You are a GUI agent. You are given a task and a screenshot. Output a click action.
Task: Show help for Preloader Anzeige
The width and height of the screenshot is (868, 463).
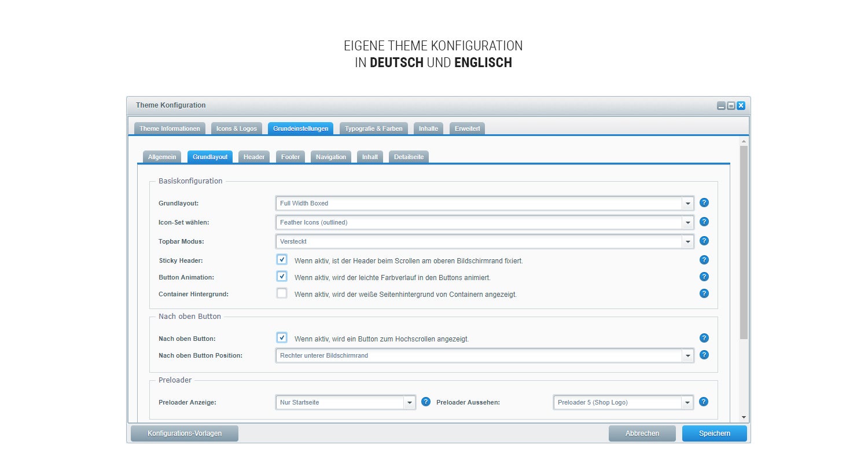(426, 402)
